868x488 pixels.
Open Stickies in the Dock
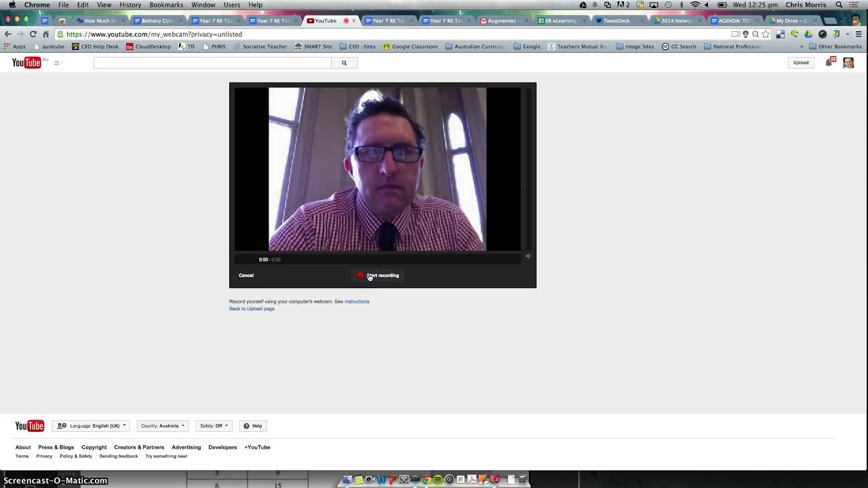pyautogui.click(x=359, y=479)
